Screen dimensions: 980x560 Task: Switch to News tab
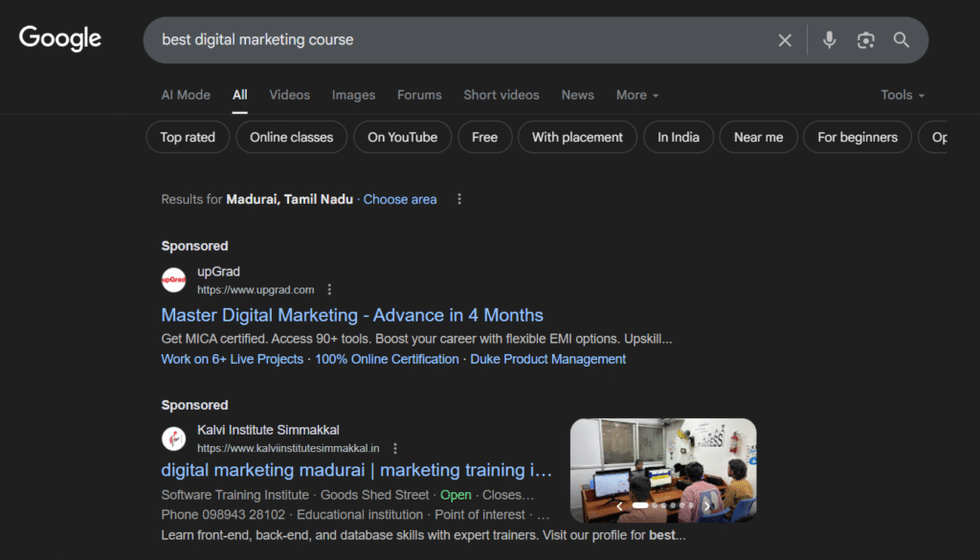577,95
